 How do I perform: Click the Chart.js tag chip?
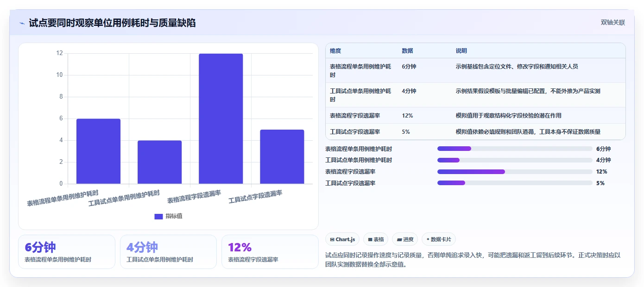[342, 239]
